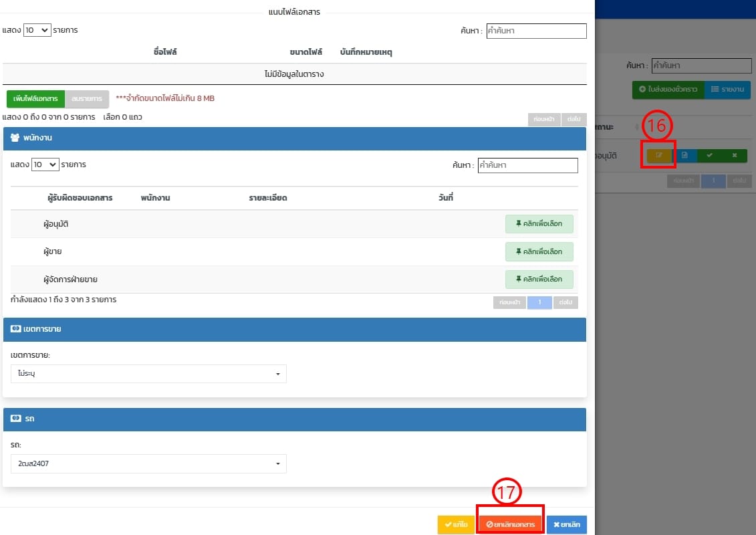Open the rows-per-page select in พนักงาน section
The width and height of the screenshot is (756, 535).
[45, 165]
